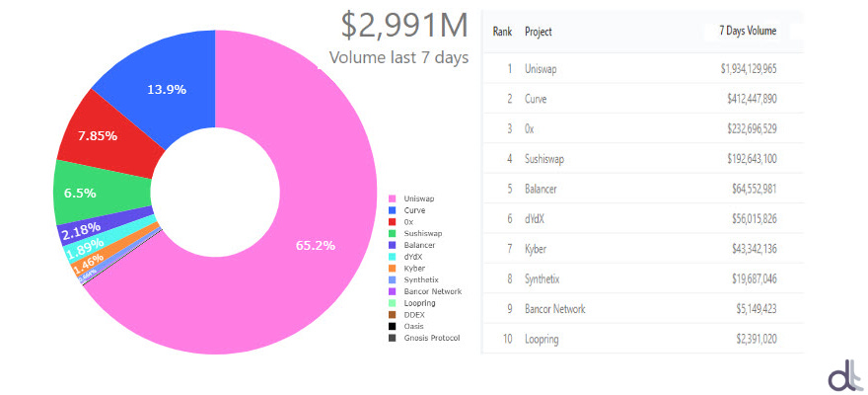Select the 65.2% Uniswap donut slice
The height and width of the screenshot is (395, 868).
[x=316, y=246]
